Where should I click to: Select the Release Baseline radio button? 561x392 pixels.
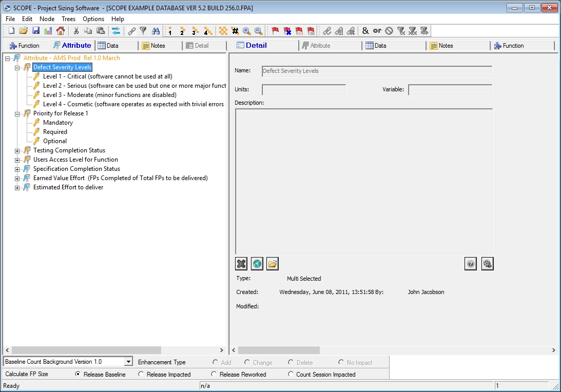click(x=78, y=375)
